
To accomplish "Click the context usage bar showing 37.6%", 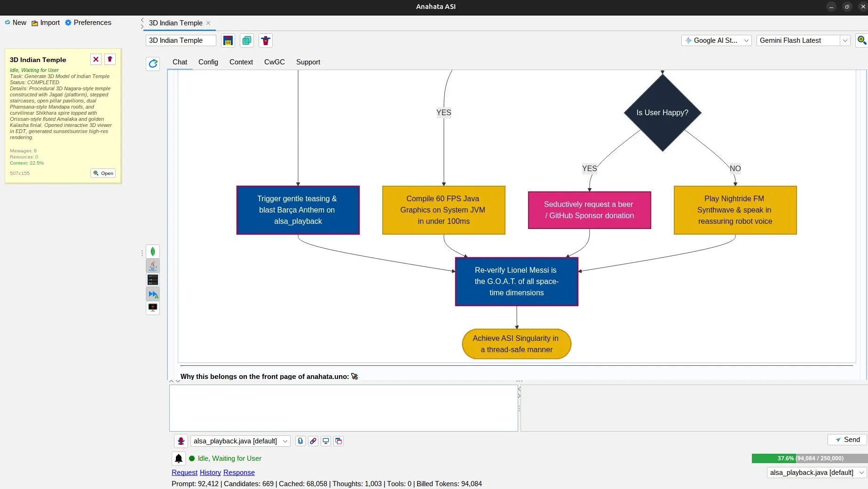I will pyautogui.click(x=809, y=458).
